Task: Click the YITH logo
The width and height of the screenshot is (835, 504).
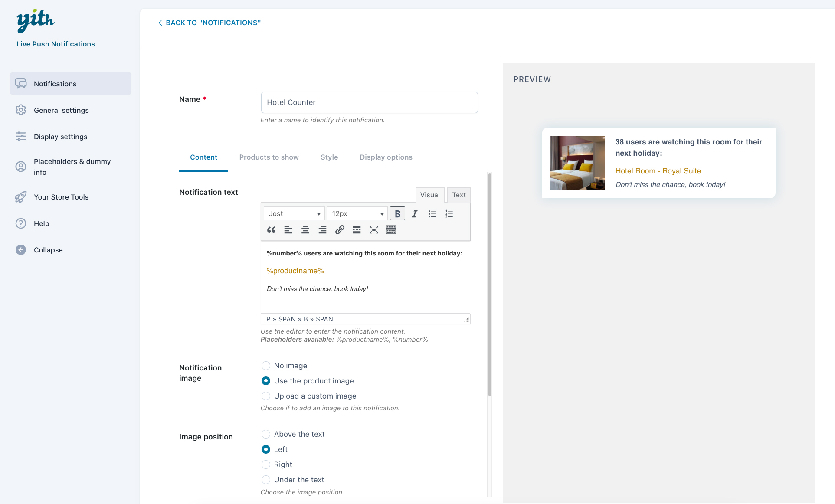Action: (x=35, y=20)
